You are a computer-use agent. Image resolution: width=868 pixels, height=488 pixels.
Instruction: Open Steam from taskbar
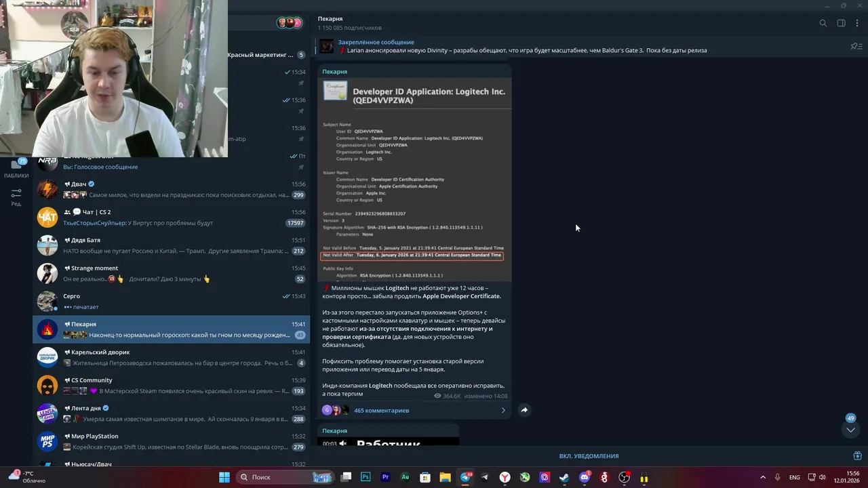pyautogui.click(x=564, y=477)
